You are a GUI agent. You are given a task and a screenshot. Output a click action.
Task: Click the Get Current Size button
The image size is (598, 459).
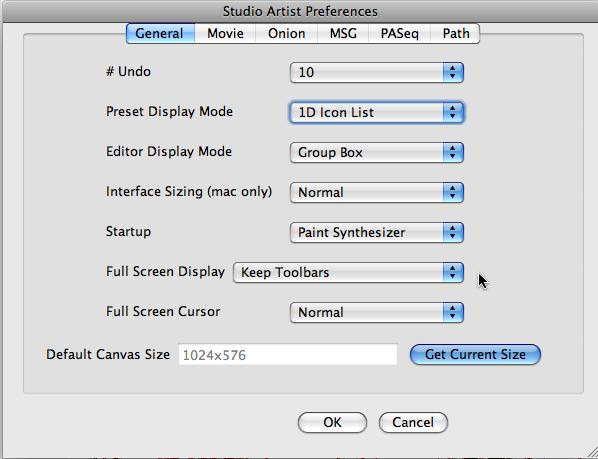tap(475, 355)
